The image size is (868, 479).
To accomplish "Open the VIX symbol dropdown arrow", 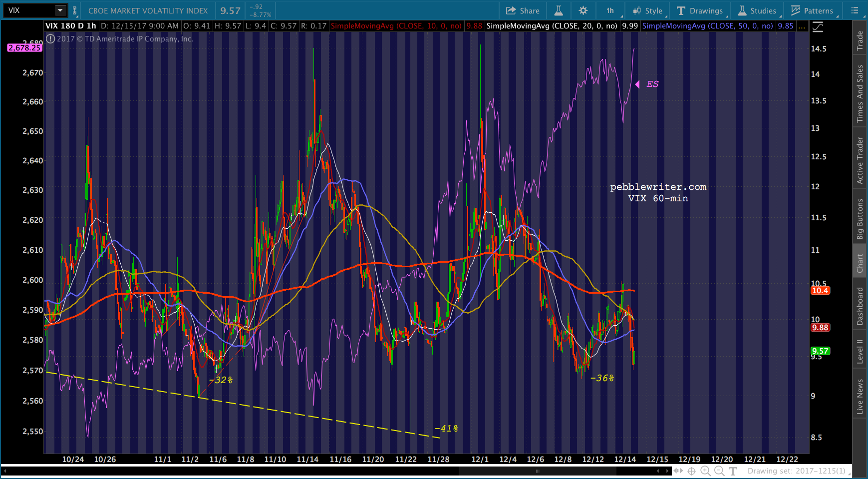I will tap(60, 10).
